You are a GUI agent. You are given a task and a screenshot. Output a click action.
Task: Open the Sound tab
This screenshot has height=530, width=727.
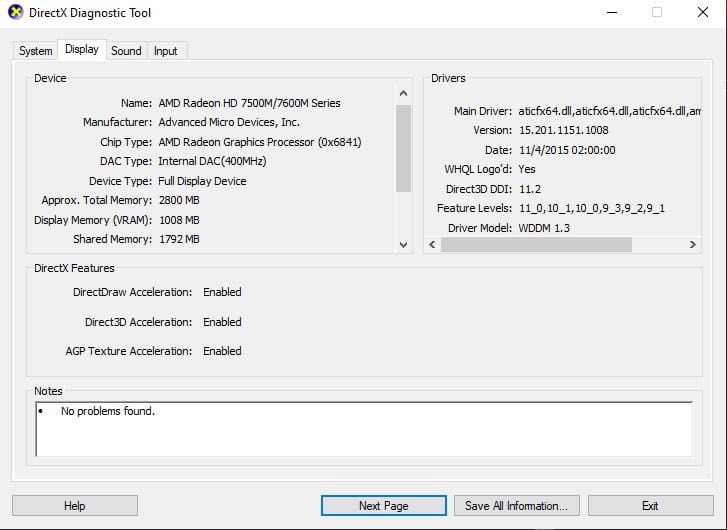(126, 51)
